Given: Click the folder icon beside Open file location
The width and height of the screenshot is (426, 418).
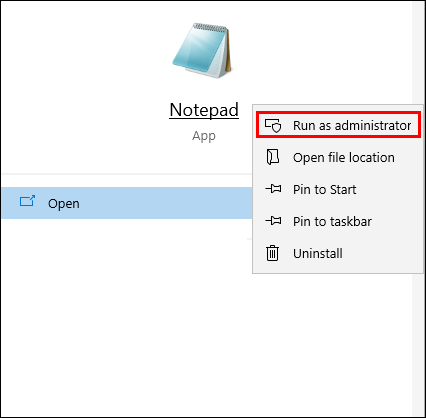Looking at the screenshot, I should [x=273, y=157].
